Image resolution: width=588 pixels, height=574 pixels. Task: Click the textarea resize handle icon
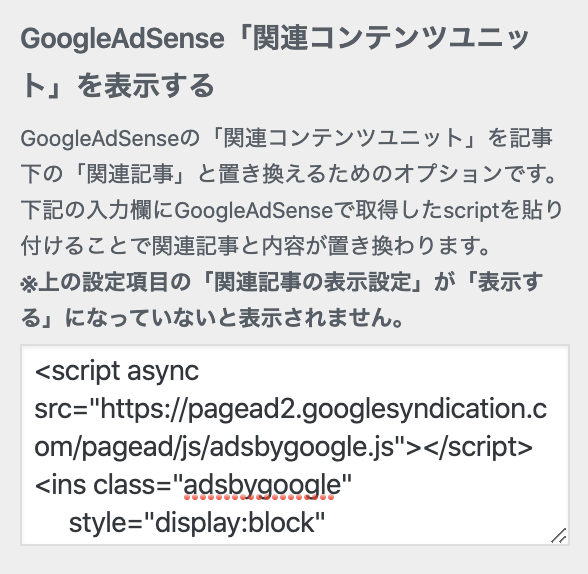tap(559, 535)
